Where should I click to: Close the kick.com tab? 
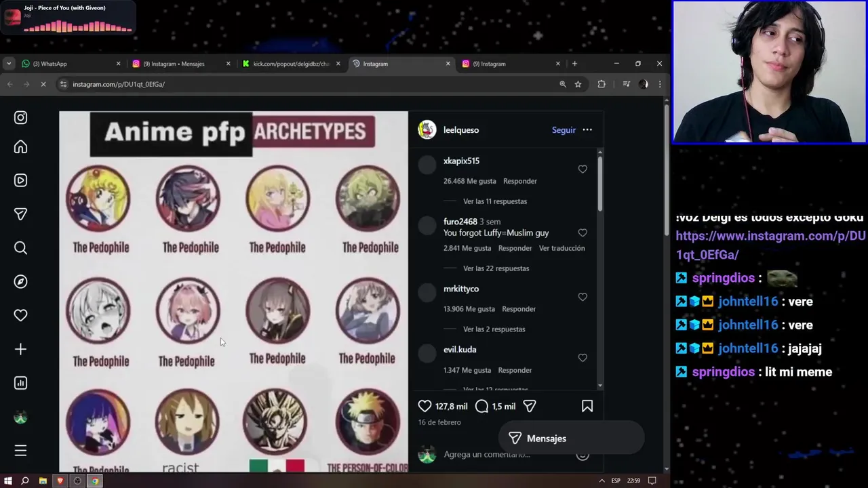tap(338, 64)
